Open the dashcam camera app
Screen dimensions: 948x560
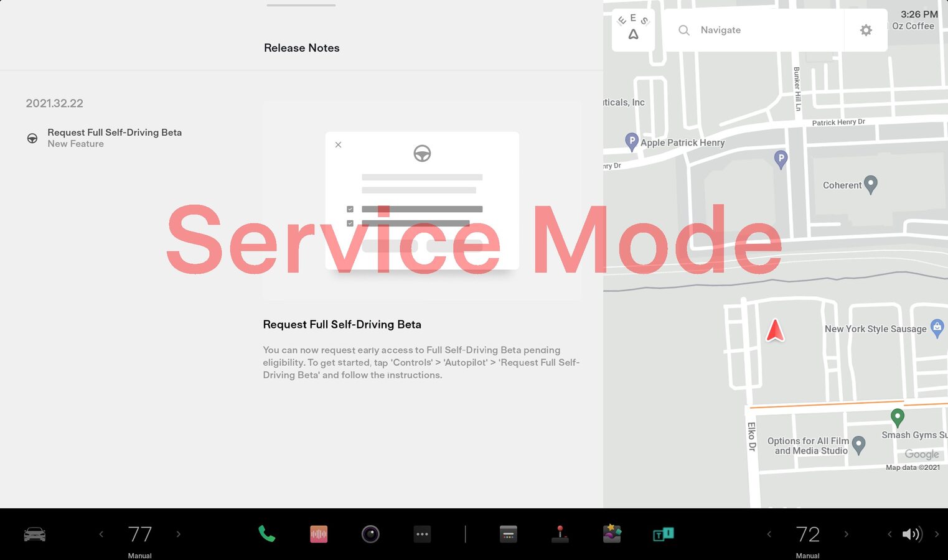pos(370,534)
